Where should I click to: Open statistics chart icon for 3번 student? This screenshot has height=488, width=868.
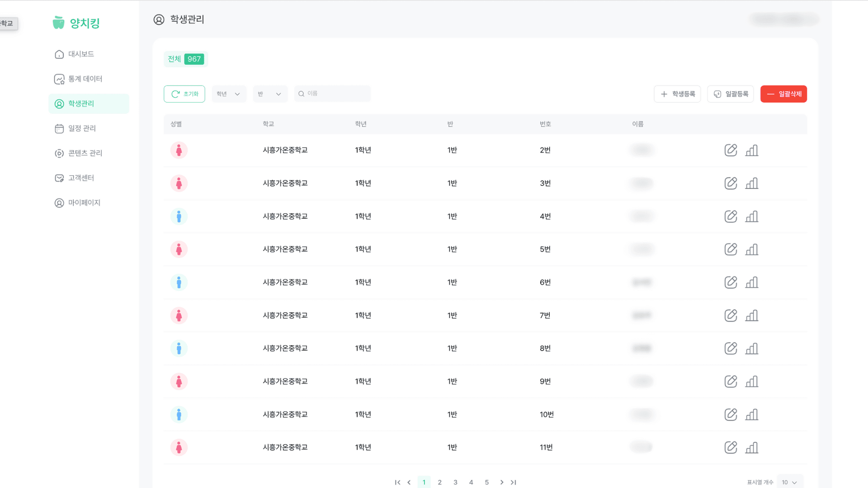[x=751, y=183]
